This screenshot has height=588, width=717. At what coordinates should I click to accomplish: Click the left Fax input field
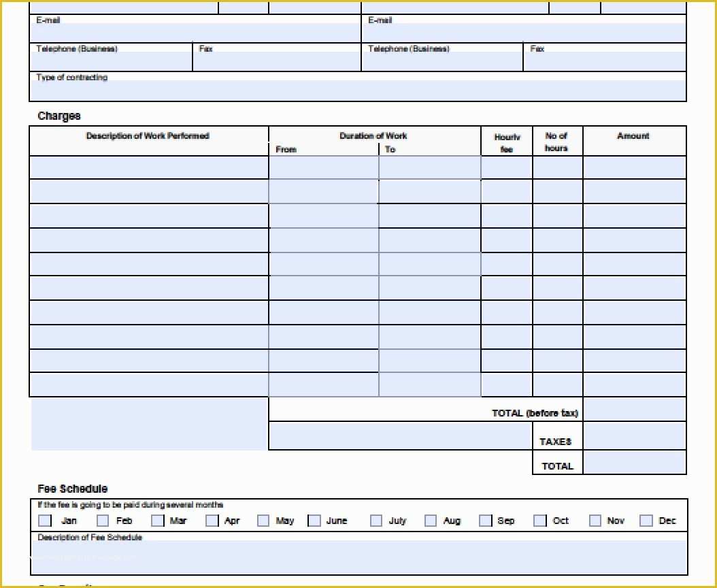tap(277, 61)
